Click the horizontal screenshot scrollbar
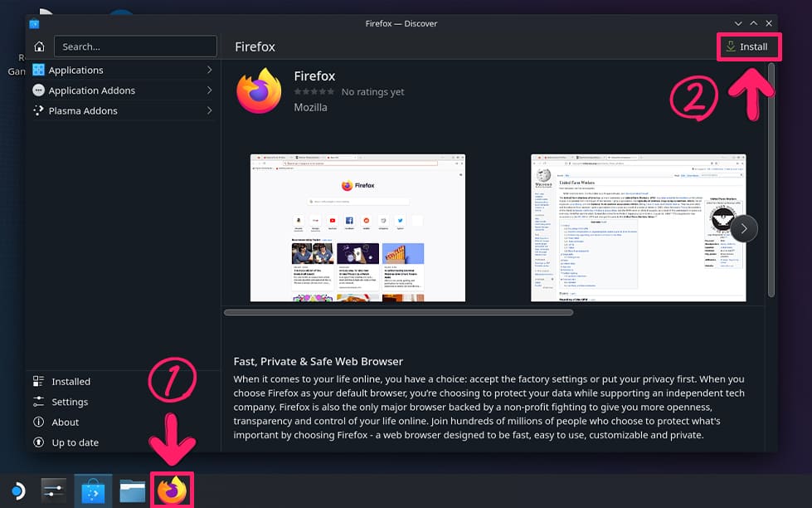 [398, 313]
